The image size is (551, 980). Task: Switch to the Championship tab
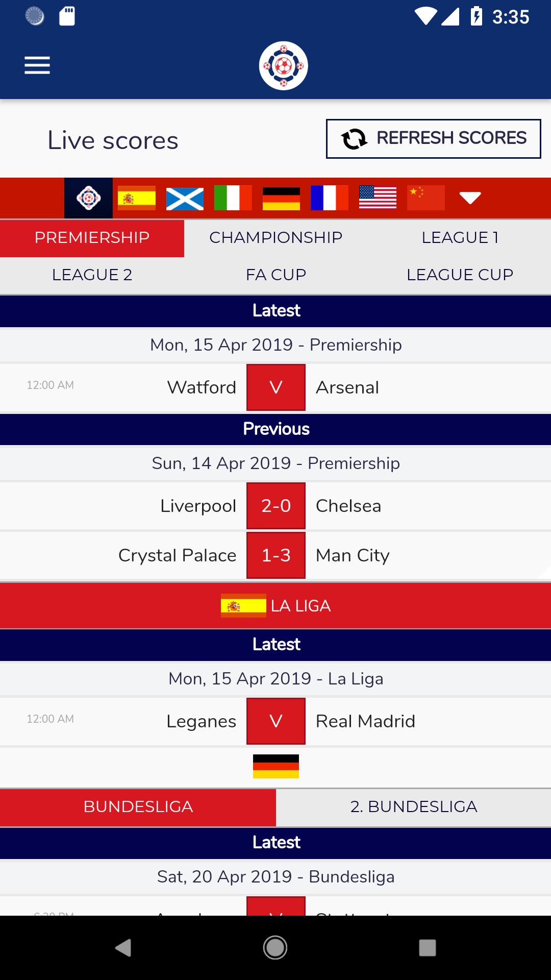276,238
